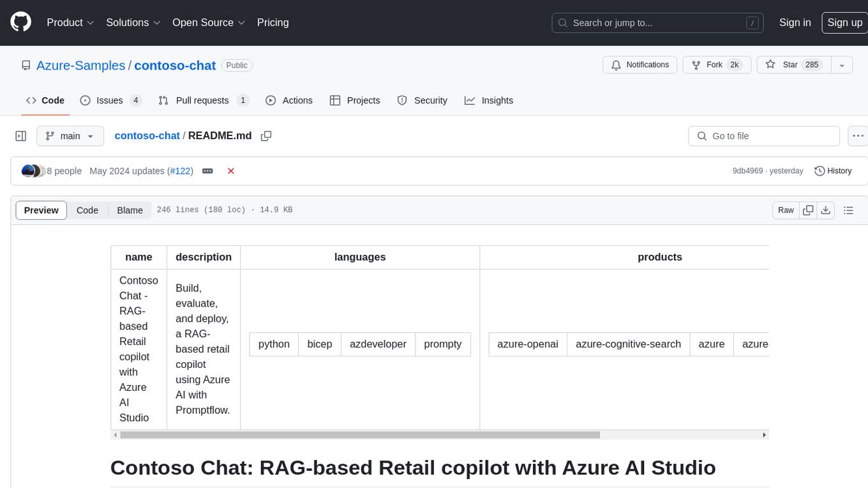Open the more file actions ellipsis
Viewport: 868px width, 488px height.
pyautogui.click(x=858, y=136)
